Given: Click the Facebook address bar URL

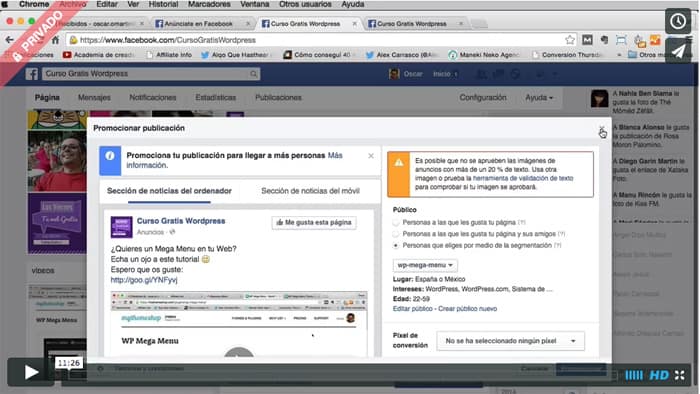Looking at the screenshot, I should coord(168,40).
